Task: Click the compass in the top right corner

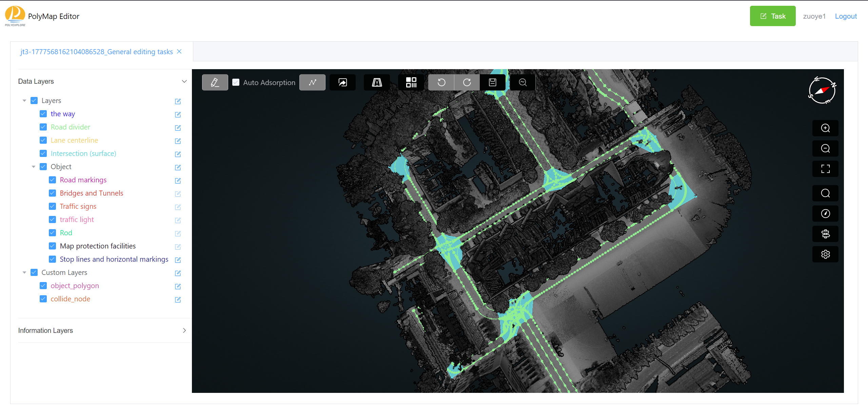Action: (822, 91)
